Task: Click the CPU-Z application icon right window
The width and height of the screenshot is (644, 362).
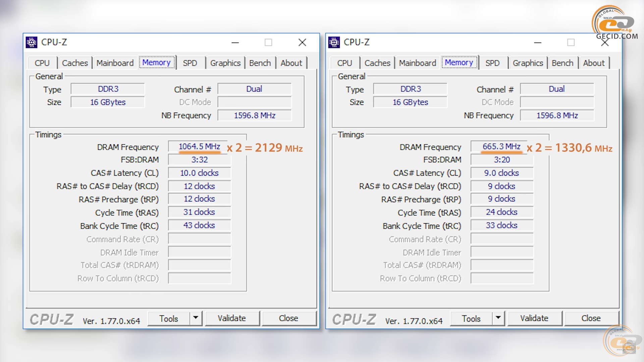Action: (333, 42)
